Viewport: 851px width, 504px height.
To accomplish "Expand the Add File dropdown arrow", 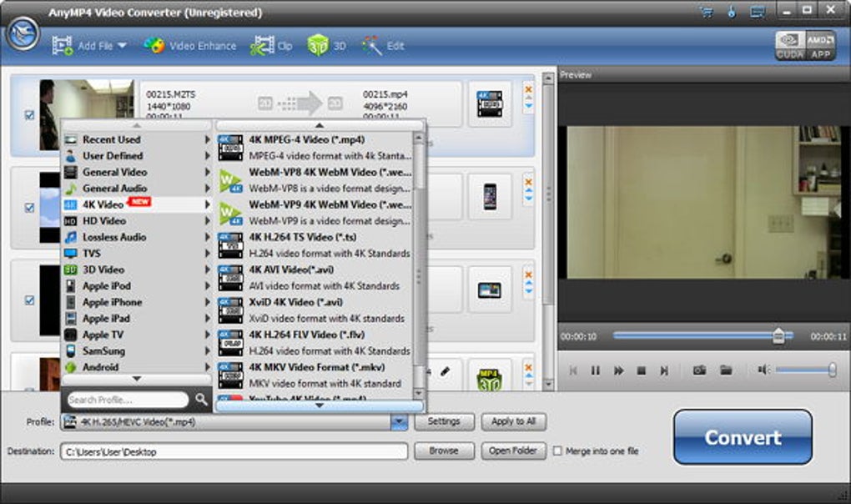I will (x=122, y=46).
